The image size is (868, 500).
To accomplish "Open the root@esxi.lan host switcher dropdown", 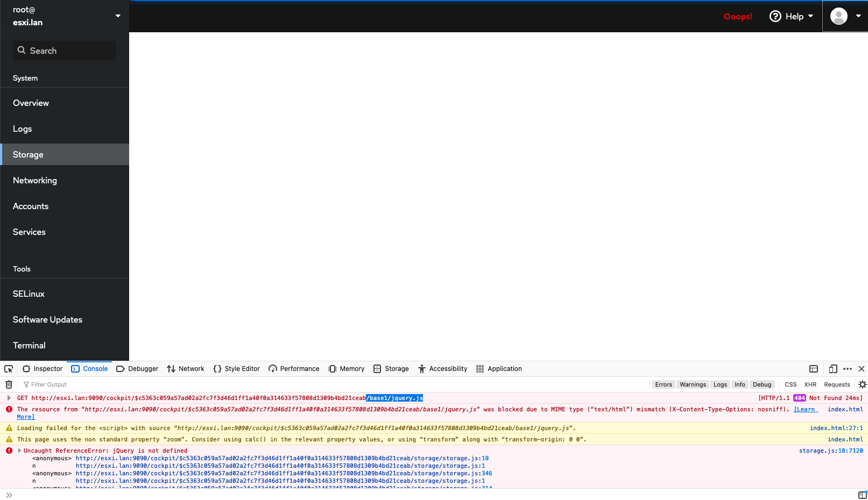I will pos(65,16).
